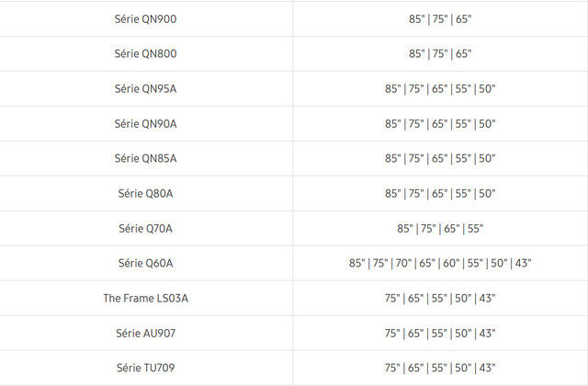Select the Série Q60A row label
Viewport: 588px width, 386px height.
tap(146, 263)
